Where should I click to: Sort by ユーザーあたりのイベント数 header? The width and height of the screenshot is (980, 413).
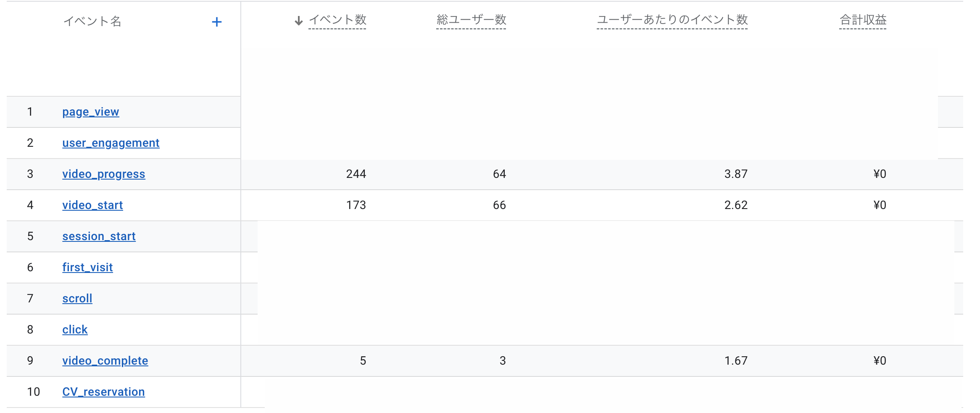672,20
